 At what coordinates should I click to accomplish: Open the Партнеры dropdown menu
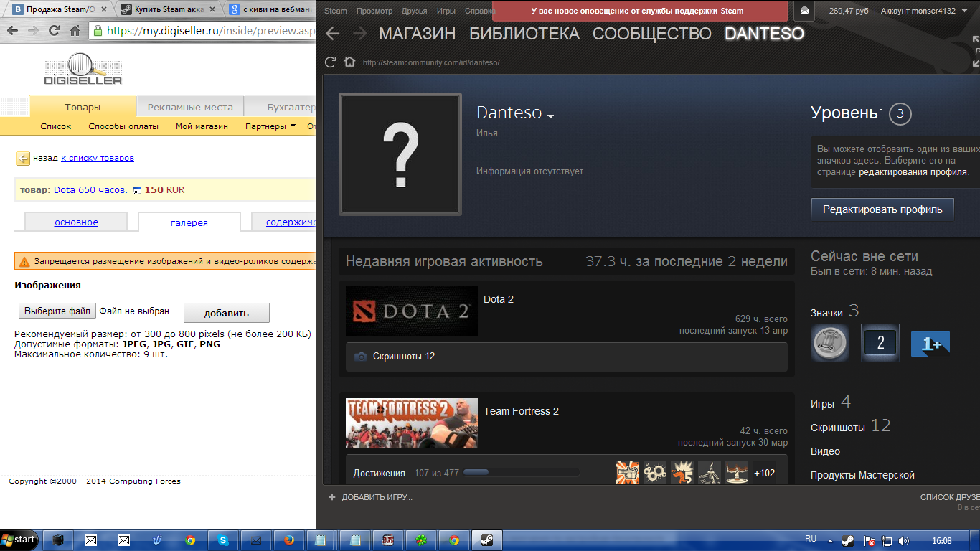[270, 126]
